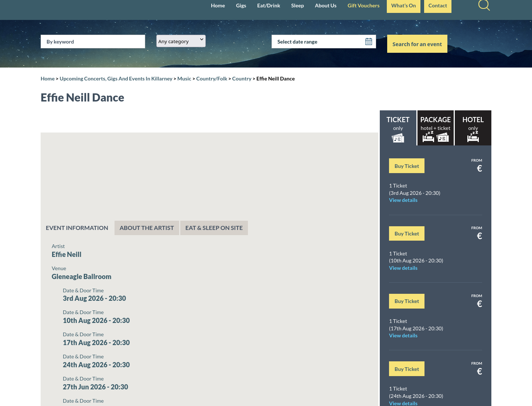The image size is (532, 406).
Task: Click the Effie Neill artist name
Action: point(66,254)
